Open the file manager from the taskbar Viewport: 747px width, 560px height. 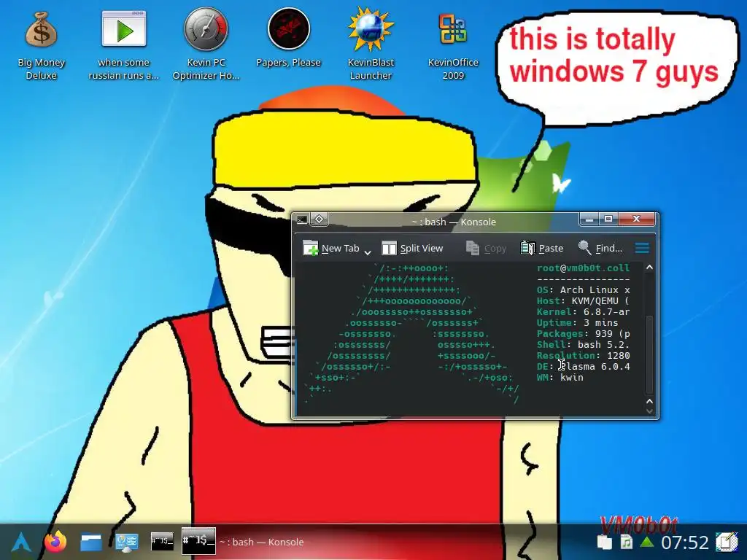point(90,542)
